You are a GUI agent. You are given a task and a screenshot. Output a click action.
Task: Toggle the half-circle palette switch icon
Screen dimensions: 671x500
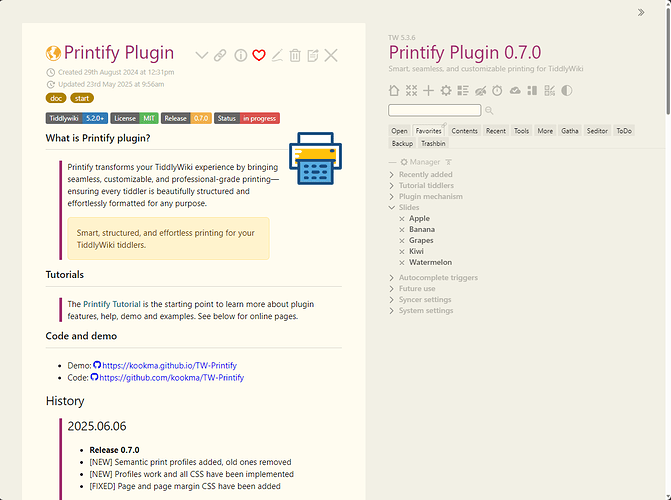567,90
